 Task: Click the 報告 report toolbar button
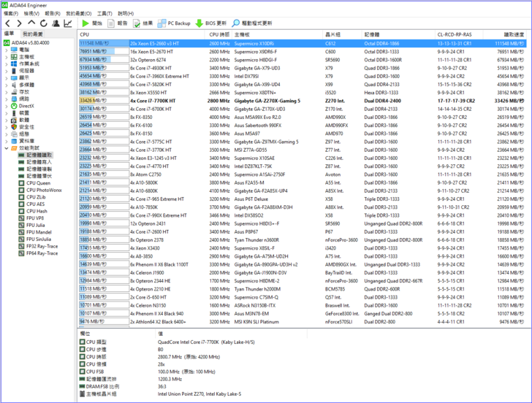[x=117, y=23]
